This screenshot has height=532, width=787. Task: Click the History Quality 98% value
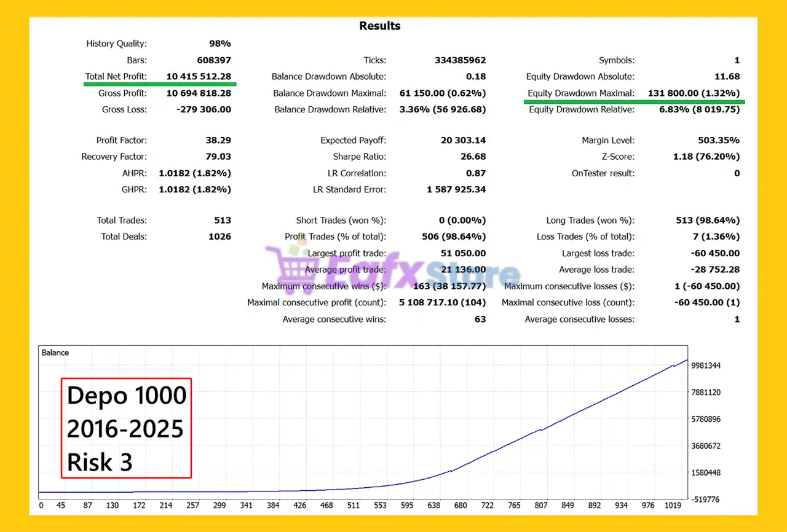(x=219, y=44)
